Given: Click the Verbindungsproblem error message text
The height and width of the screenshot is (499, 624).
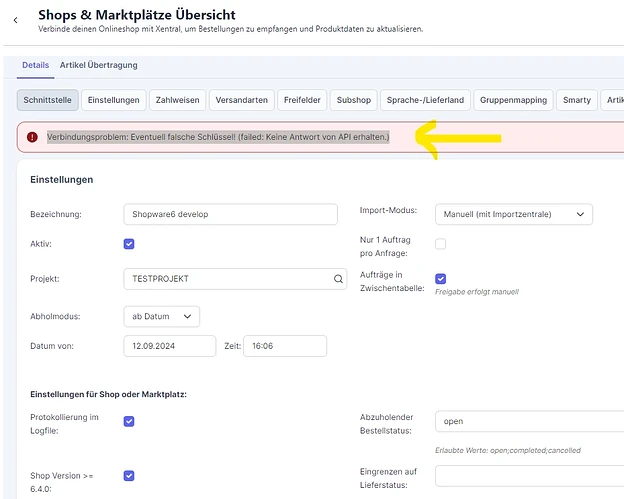Looking at the screenshot, I should pos(218,137).
